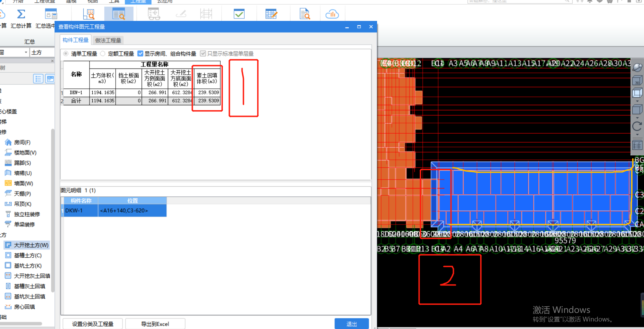644x329 pixels.
Task: Select the DKW-1 row in 图元明细 list
Action: (114, 210)
